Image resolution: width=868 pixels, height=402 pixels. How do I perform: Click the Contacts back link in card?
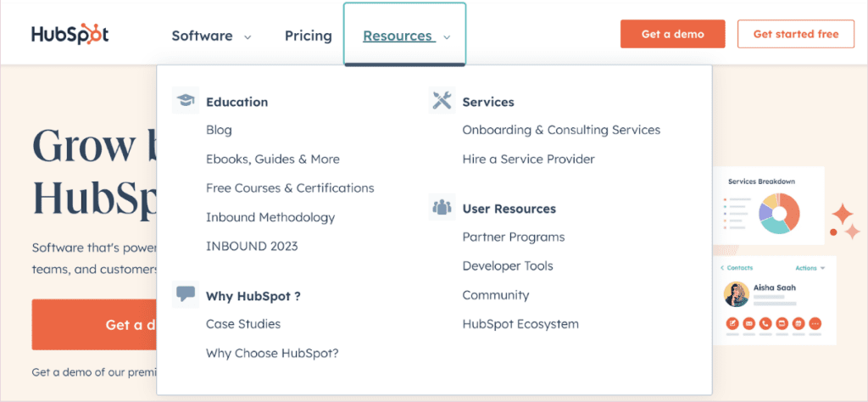(x=737, y=268)
